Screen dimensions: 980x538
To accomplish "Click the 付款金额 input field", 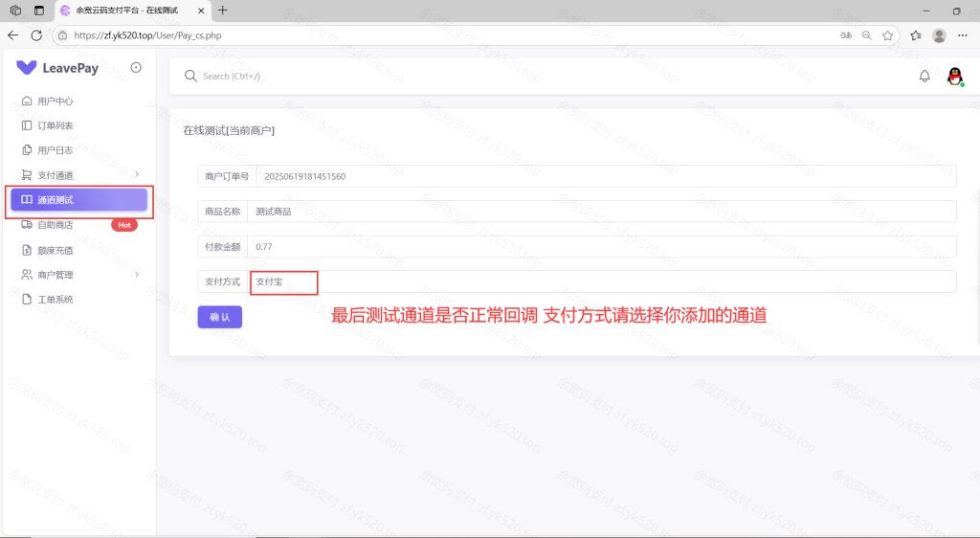I will 601,247.
